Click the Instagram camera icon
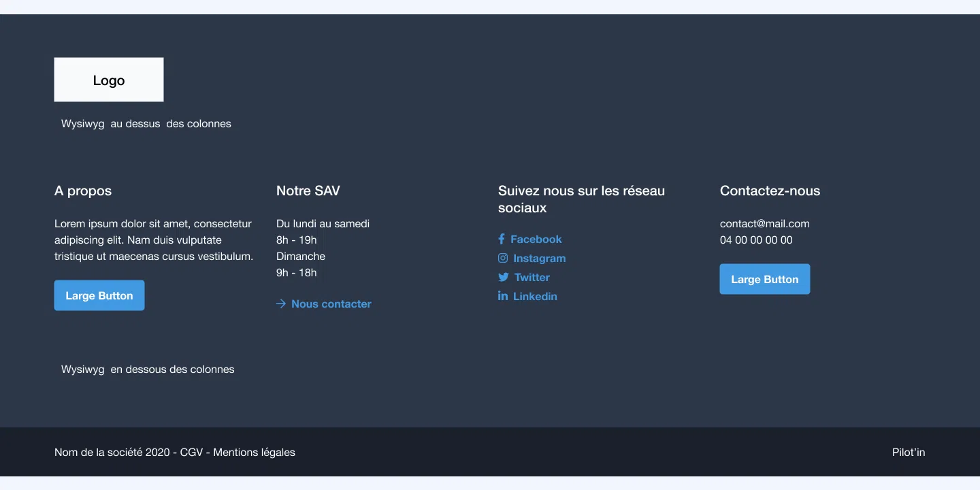This screenshot has width=980, height=490. point(503,258)
